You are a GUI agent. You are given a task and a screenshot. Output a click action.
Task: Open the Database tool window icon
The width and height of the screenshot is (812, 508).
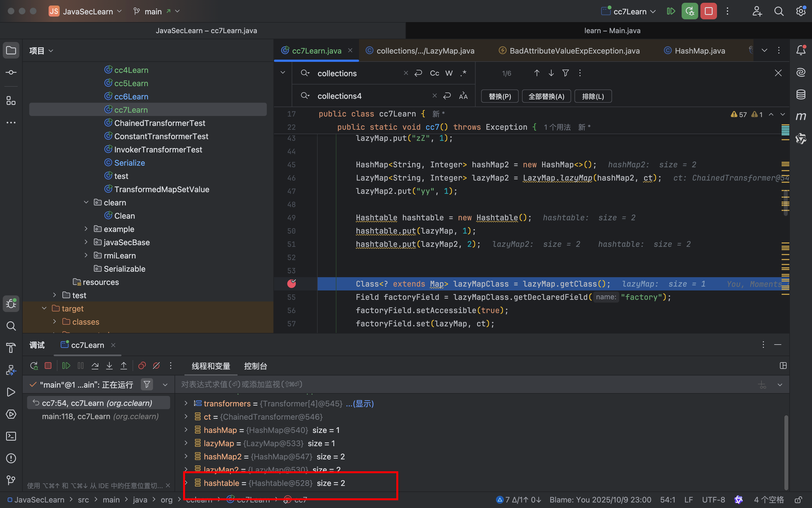click(801, 94)
